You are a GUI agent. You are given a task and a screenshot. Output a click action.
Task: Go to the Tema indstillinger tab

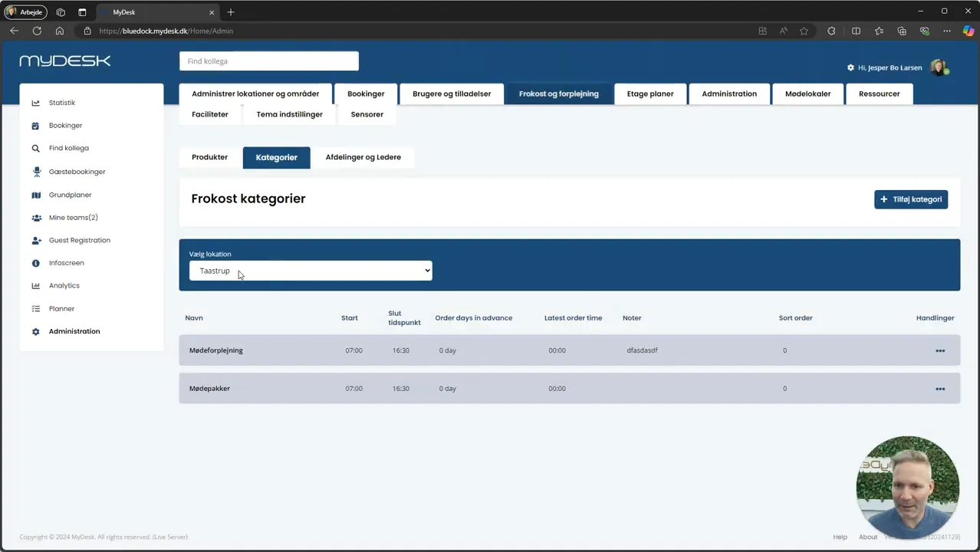pos(290,114)
